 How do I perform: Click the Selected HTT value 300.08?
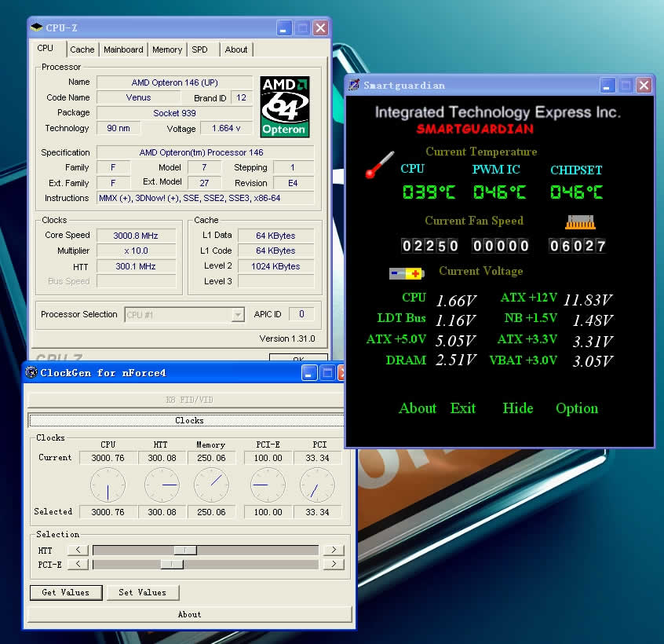click(x=162, y=512)
